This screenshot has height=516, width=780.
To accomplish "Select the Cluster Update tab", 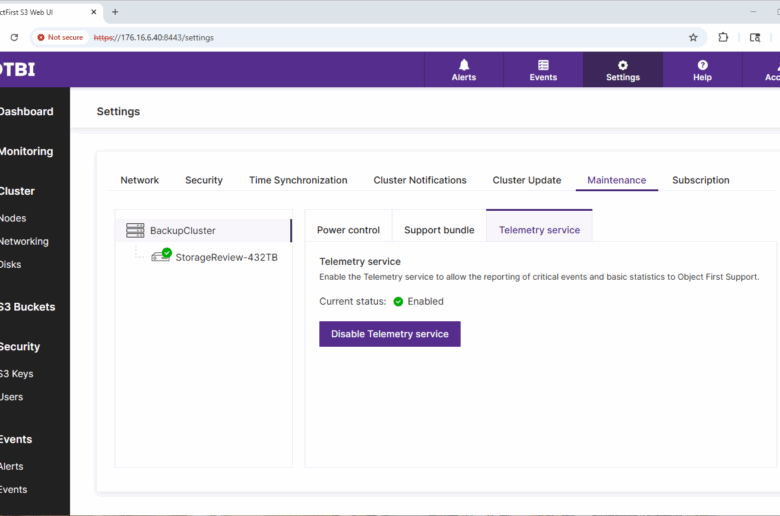I will click(526, 180).
